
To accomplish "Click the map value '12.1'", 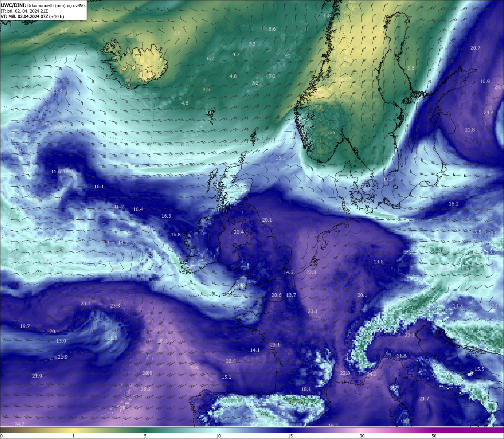I will point(405,422).
